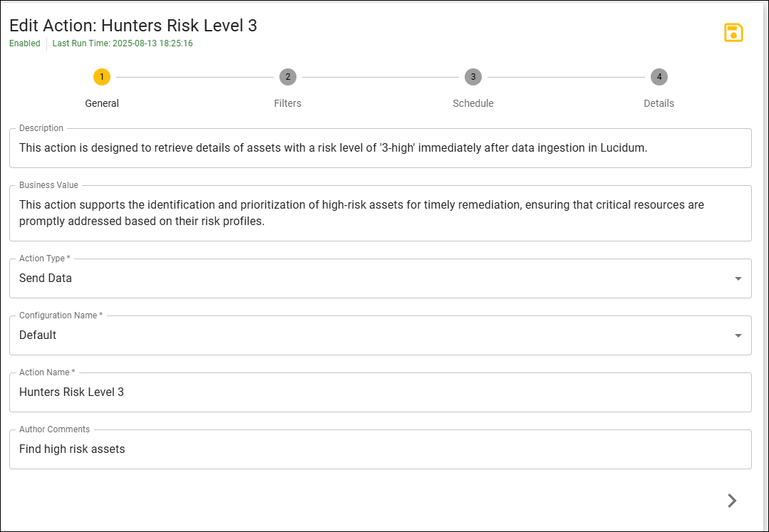Go to next step with right chevron
Image resolution: width=769 pixels, height=532 pixels.
pos(732,501)
